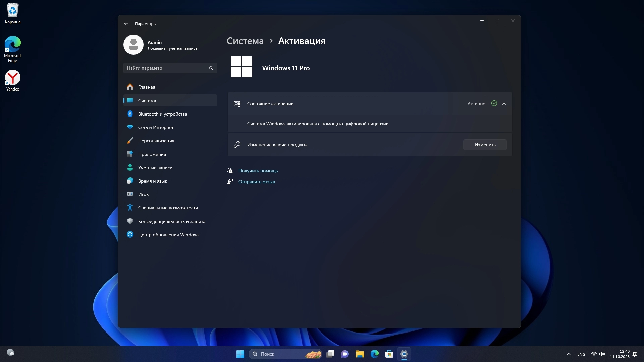Click Изменить product key button
Image resolution: width=644 pixels, height=362 pixels.
(x=485, y=145)
